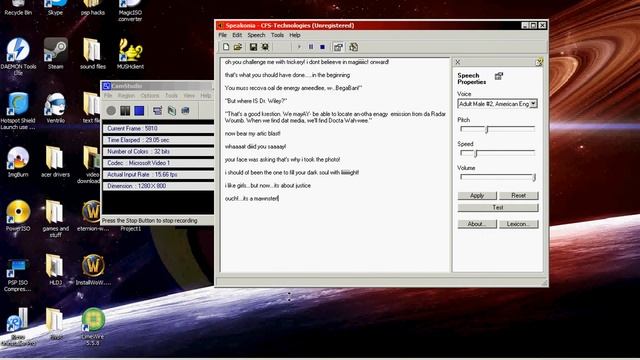Toggle the Speech Properties toolbar icon
Viewport: 640px width, 360px height.
pyautogui.click(x=338, y=47)
